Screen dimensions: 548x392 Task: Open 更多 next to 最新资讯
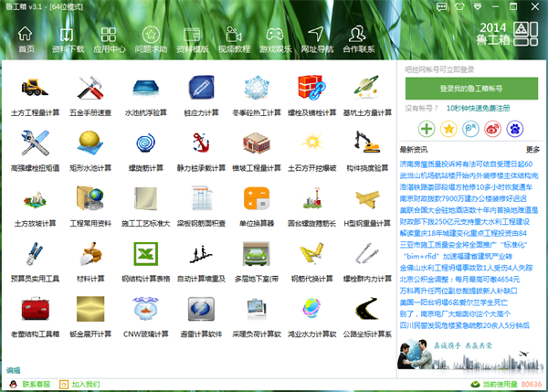(532, 149)
